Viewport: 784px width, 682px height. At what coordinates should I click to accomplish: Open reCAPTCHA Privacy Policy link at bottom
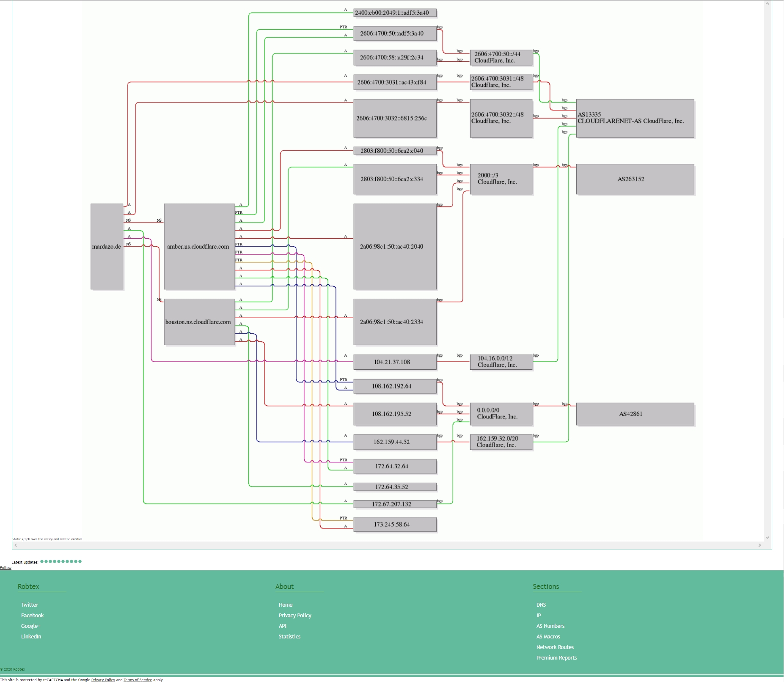coord(103,680)
